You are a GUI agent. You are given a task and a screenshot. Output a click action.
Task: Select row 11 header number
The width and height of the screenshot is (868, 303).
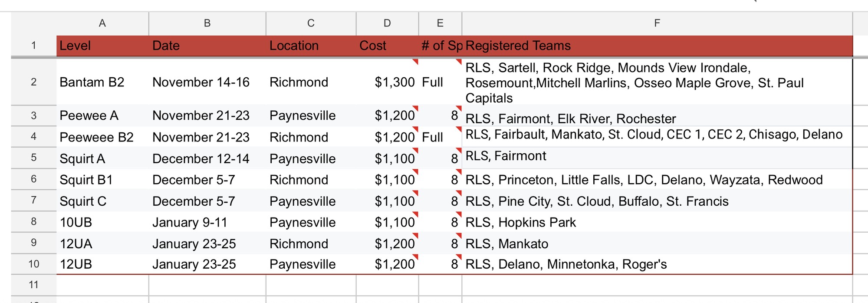click(34, 285)
